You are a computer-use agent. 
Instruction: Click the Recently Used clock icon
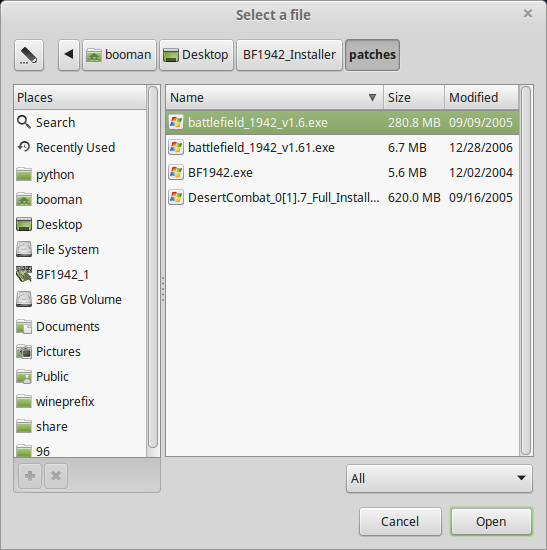[24, 147]
